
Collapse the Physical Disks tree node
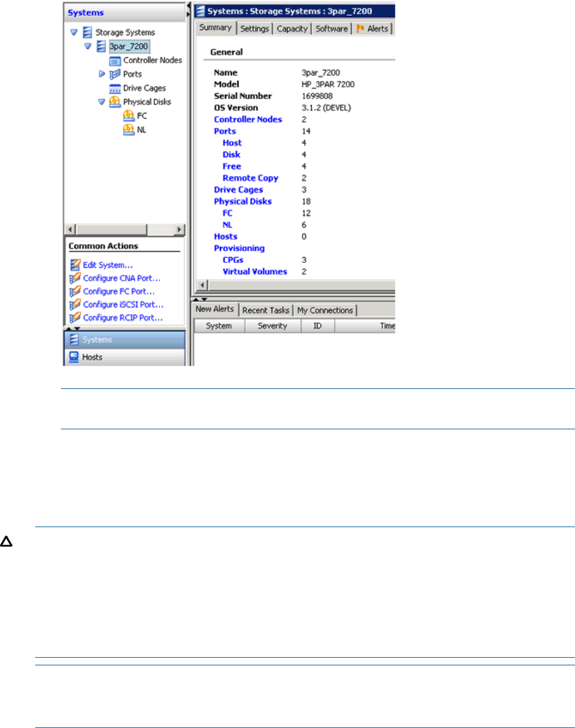click(101, 102)
